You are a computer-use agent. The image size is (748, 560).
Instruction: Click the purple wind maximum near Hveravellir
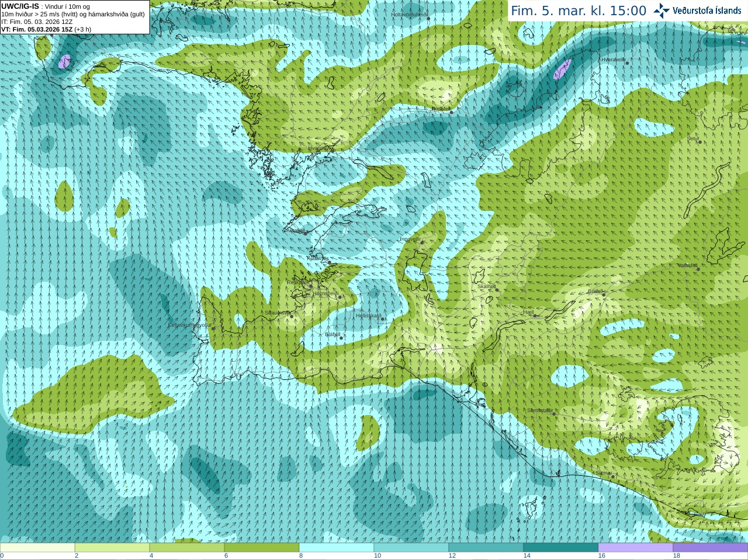click(x=562, y=68)
